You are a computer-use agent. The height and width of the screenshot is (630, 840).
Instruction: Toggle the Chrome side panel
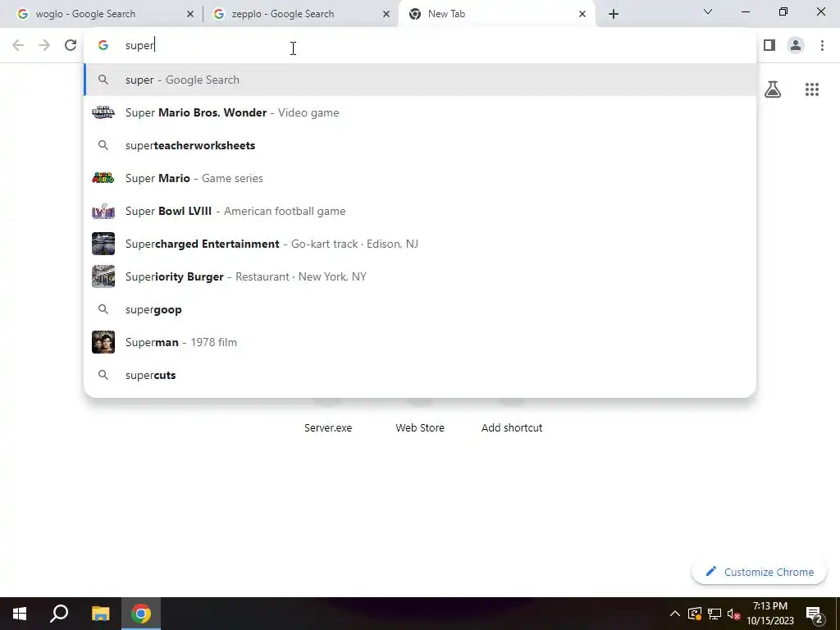pyautogui.click(x=769, y=46)
